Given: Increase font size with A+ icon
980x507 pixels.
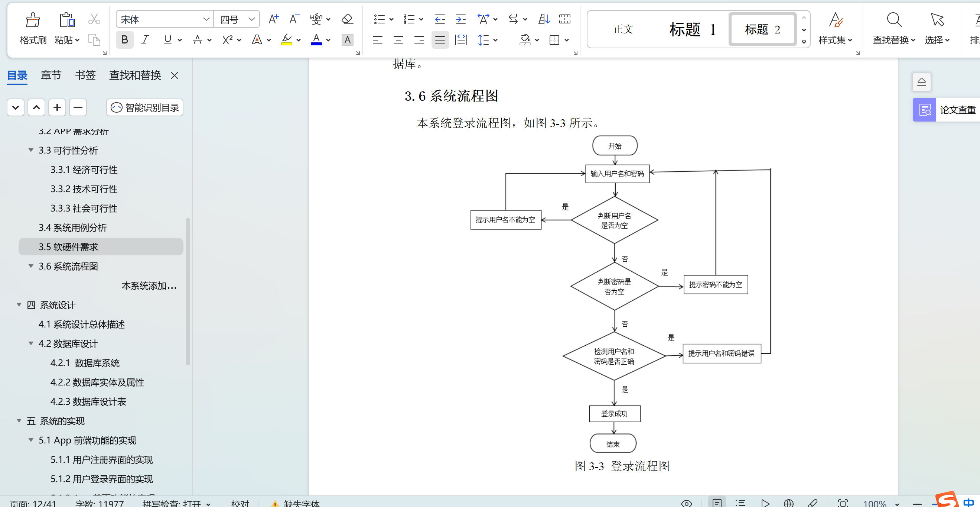Looking at the screenshot, I should coord(274,19).
